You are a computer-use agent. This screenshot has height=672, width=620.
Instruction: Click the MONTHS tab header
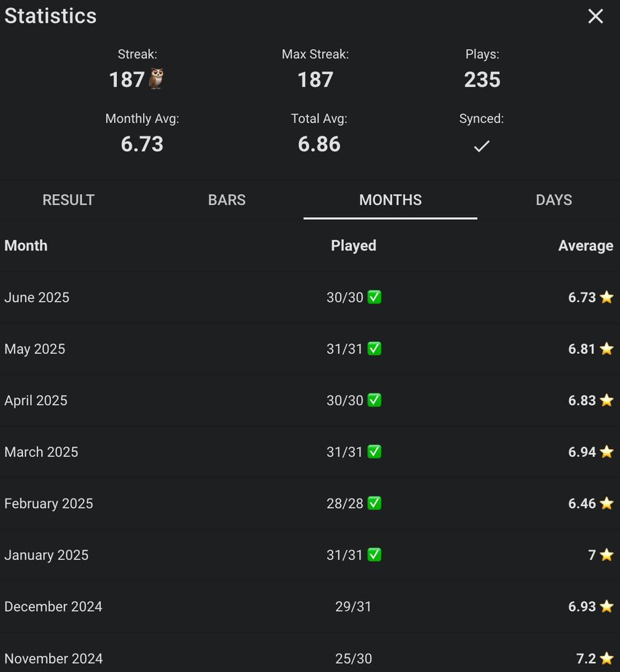(390, 200)
